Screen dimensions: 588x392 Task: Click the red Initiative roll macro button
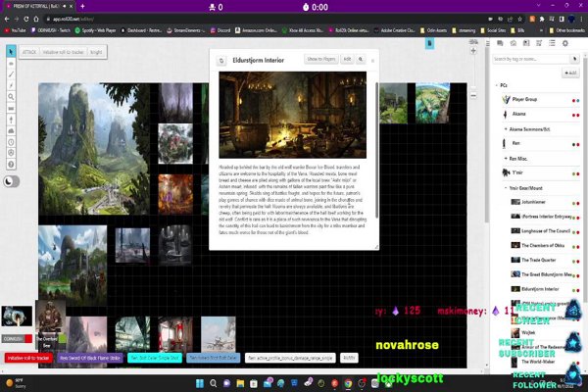(x=28, y=358)
